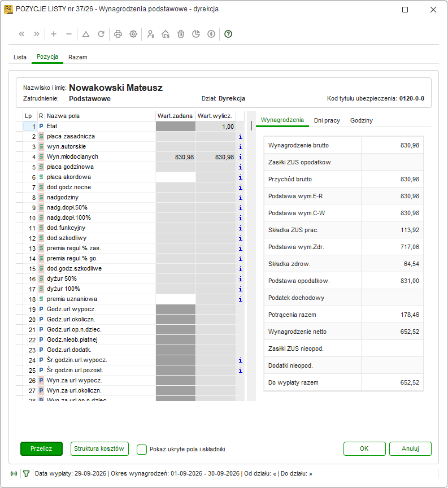Click info icon for Śr.godzin.url.wypocz. row

coord(240,360)
